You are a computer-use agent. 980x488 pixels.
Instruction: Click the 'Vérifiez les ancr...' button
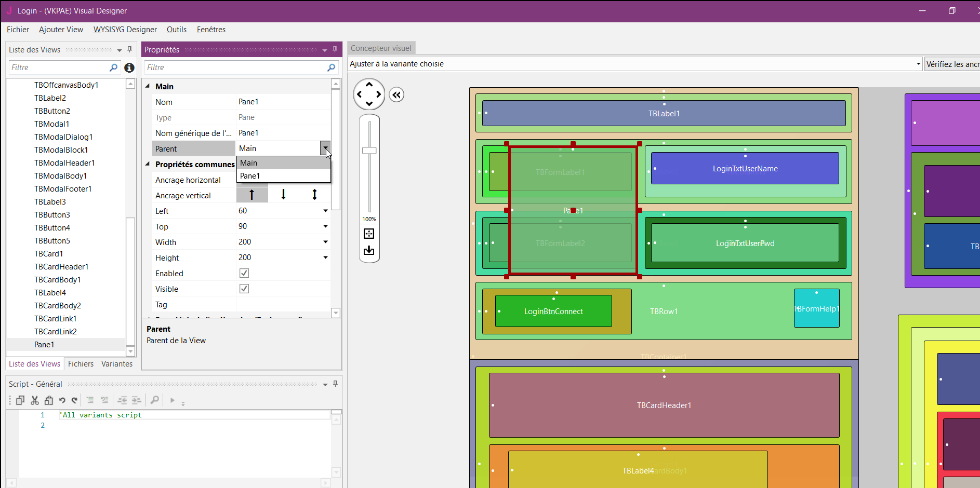click(x=952, y=64)
